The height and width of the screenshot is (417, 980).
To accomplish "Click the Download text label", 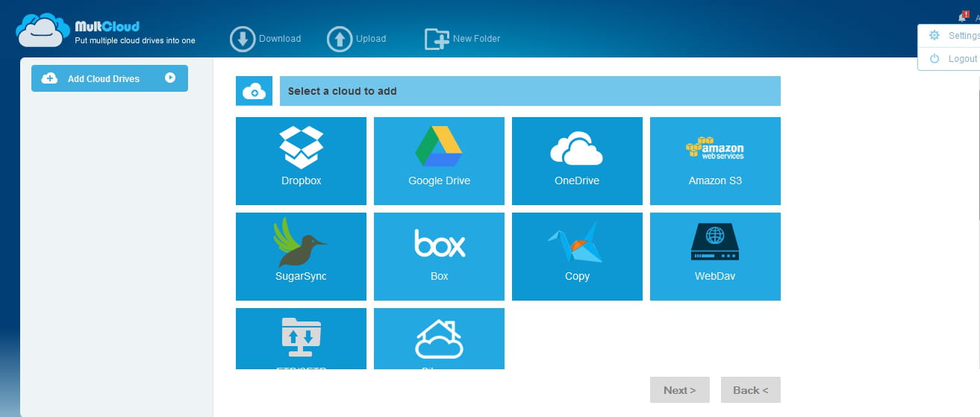I will point(280,39).
